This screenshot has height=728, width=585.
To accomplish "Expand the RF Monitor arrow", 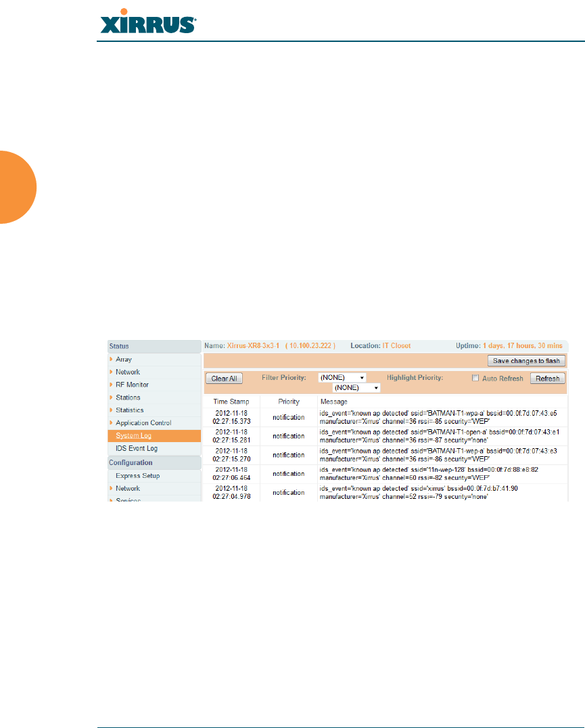I will 111,385.
